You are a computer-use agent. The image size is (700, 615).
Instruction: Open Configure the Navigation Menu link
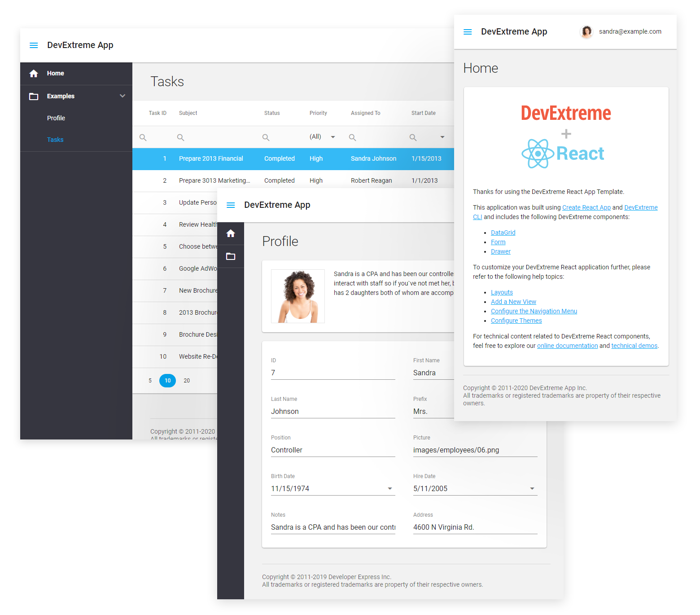(x=534, y=311)
